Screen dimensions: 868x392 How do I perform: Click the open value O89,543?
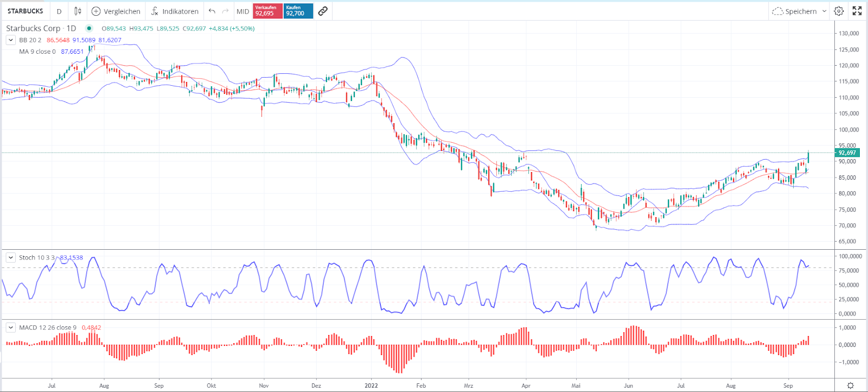pos(114,28)
